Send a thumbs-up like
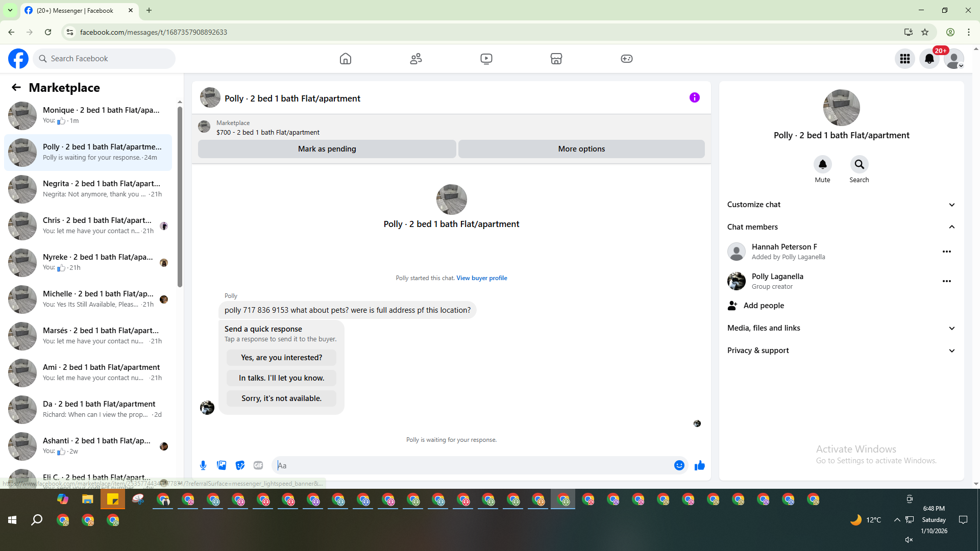This screenshot has height=551, width=980. [699, 465]
